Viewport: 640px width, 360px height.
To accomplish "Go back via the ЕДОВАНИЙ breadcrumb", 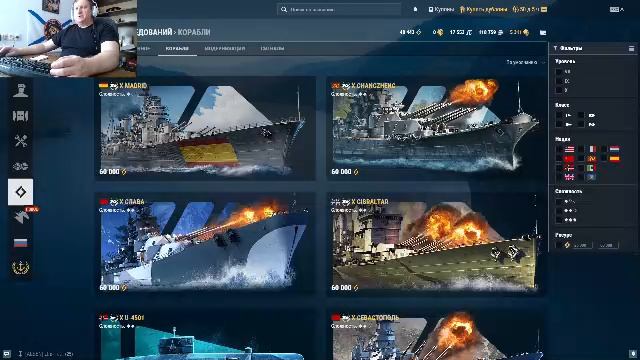I will [155, 32].
